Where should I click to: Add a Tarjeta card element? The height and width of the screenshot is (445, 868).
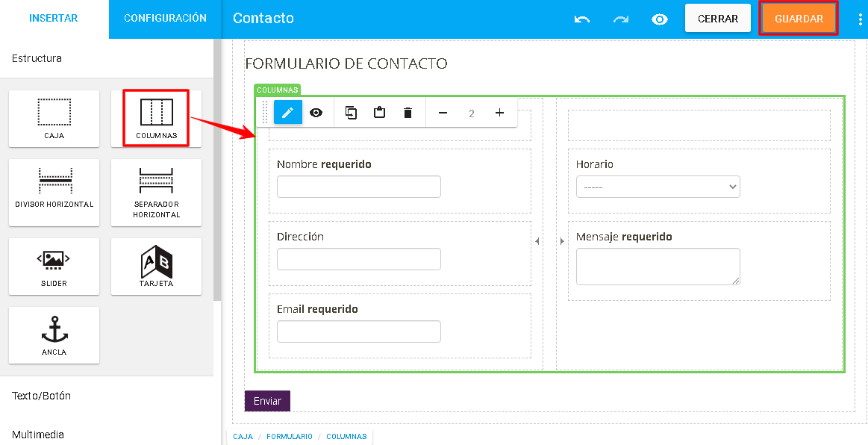[156, 267]
